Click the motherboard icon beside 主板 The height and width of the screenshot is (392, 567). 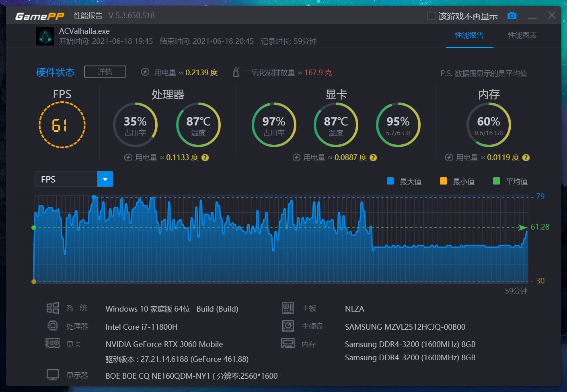click(288, 308)
